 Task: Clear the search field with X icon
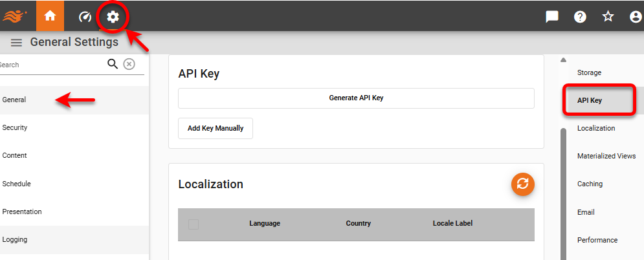click(x=129, y=63)
